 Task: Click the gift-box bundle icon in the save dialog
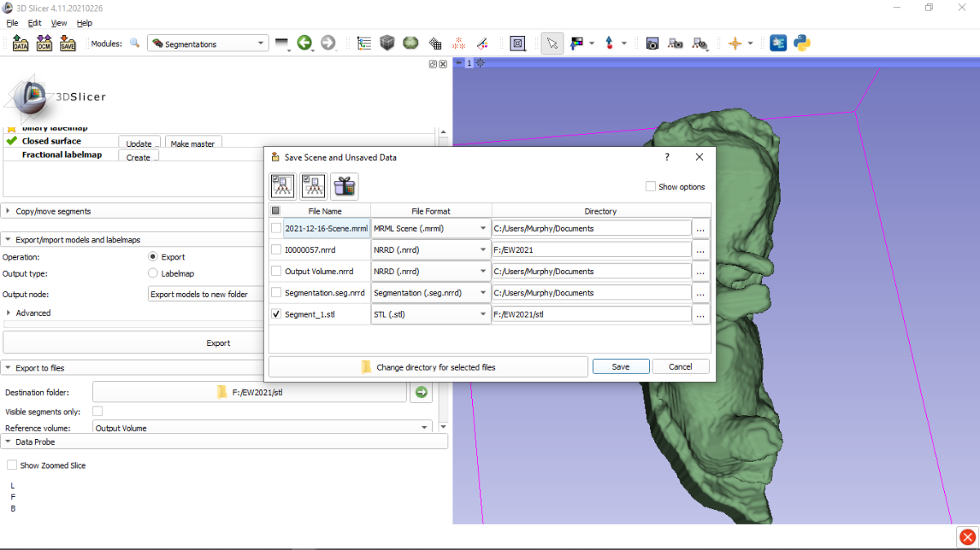point(344,186)
